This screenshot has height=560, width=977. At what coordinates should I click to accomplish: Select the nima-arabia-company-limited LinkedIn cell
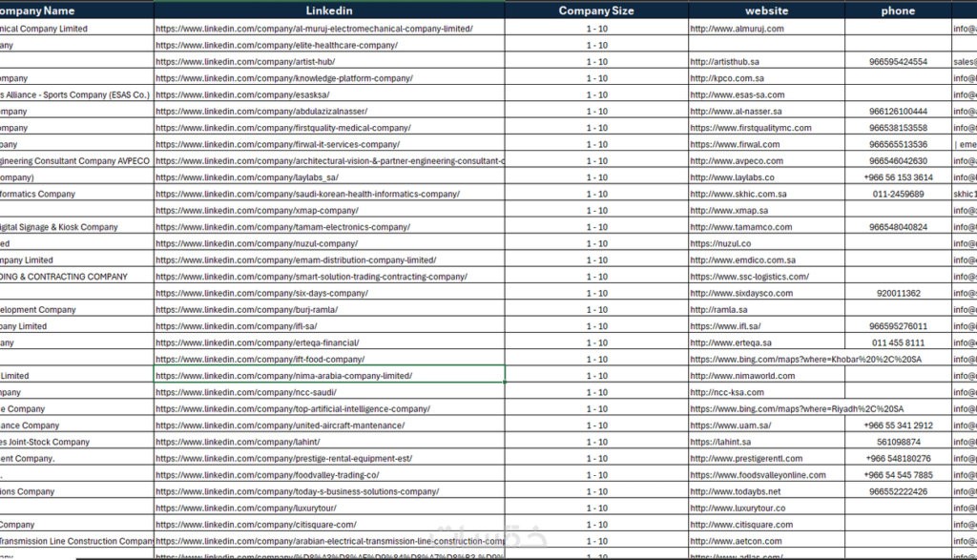tap(329, 376)
